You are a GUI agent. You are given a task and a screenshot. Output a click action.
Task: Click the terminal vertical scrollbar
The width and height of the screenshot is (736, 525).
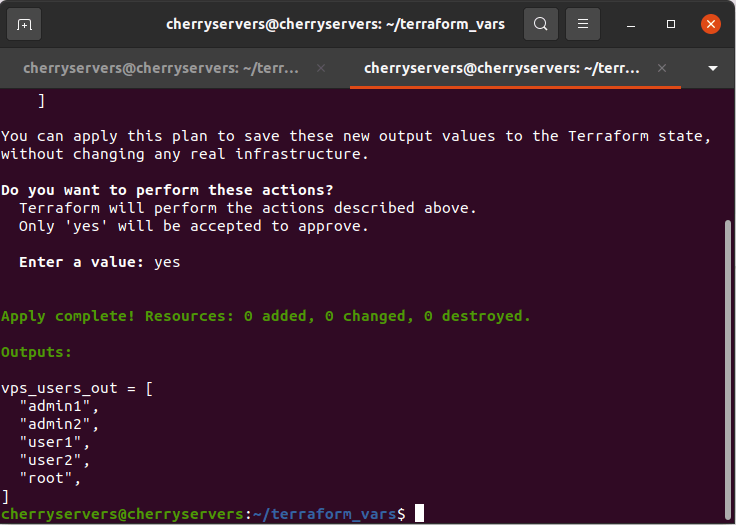click(728, 350)
